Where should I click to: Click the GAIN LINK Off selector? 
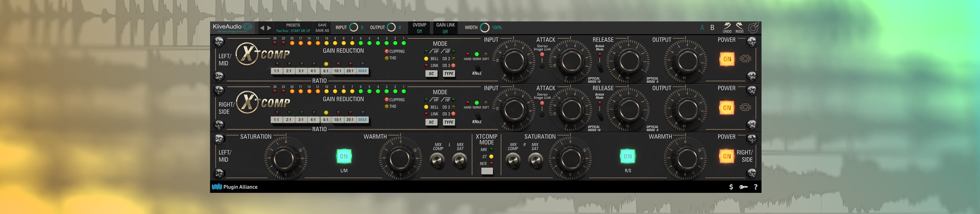click(x=445, y=28)
